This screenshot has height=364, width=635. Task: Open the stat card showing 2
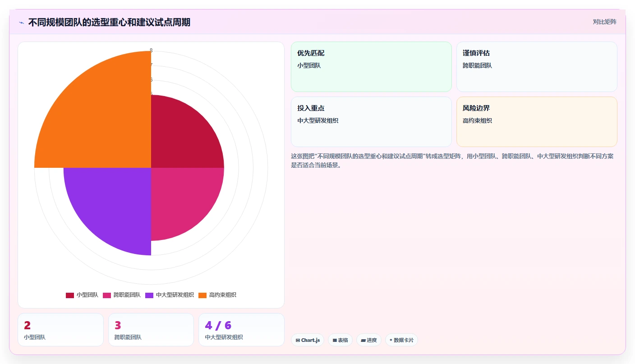(60, 330)
